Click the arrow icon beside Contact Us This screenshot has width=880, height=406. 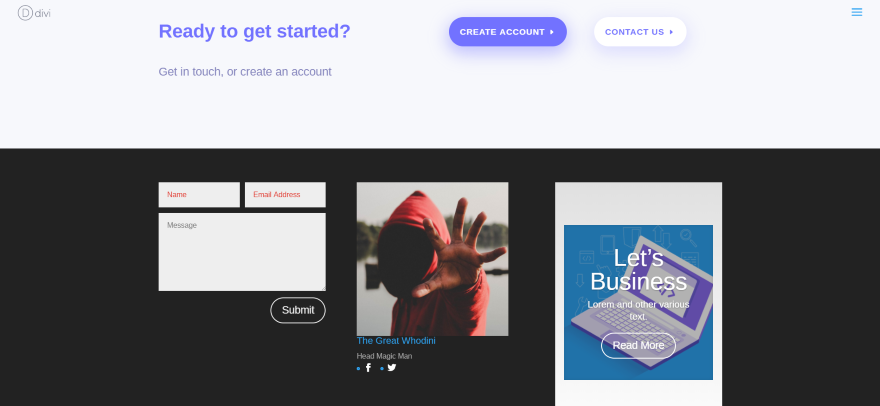671,32
